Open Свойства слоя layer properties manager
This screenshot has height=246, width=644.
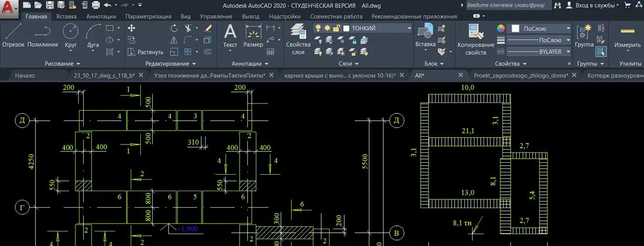[298, 39]
